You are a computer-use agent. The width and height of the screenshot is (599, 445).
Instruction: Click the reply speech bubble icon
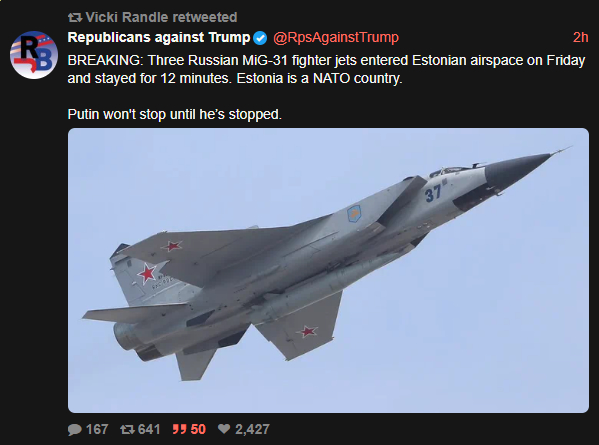pyautogui.click(x=75, y=429)
